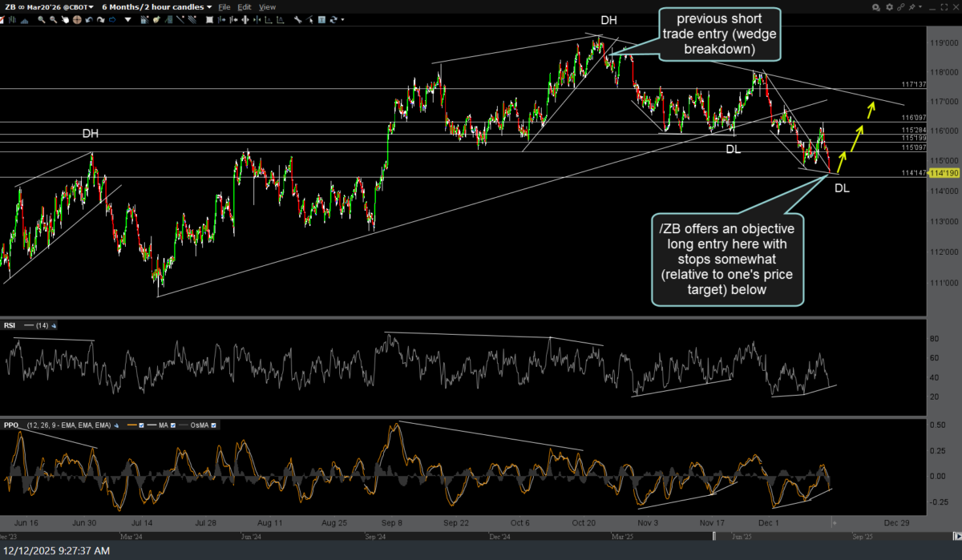Open the ZB contract symbol dropdown
The image size is (962, 560).
tap(50, 6)
